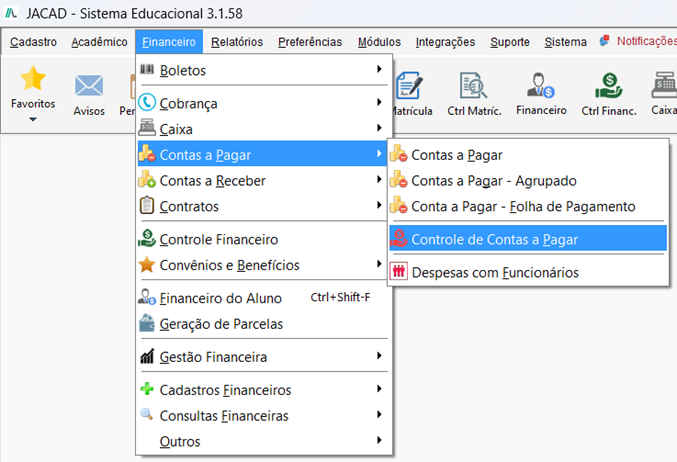
Task: Expand Contas a Receber submenu arrow
Action: [x=379, y=179]
